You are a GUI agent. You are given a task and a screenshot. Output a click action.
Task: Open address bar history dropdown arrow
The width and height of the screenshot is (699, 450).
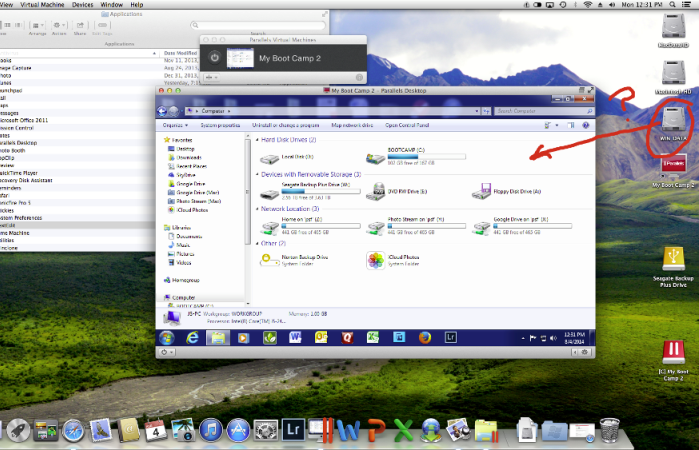tap(477, 111)
